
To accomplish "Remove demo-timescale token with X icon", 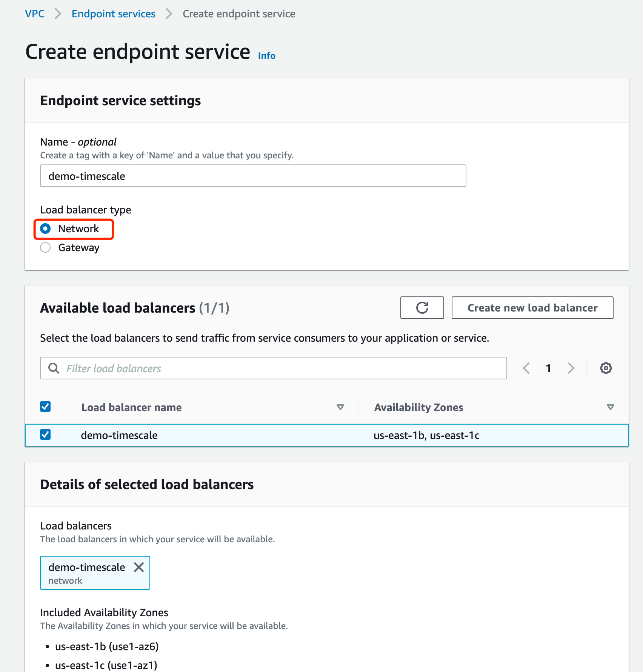I will tap(139, 567).
